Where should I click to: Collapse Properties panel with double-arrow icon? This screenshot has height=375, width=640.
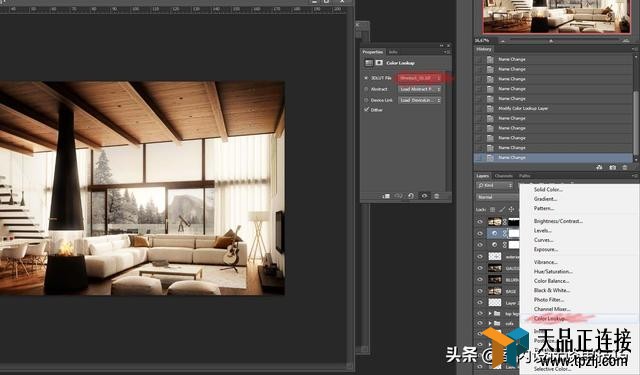[441, 46]
